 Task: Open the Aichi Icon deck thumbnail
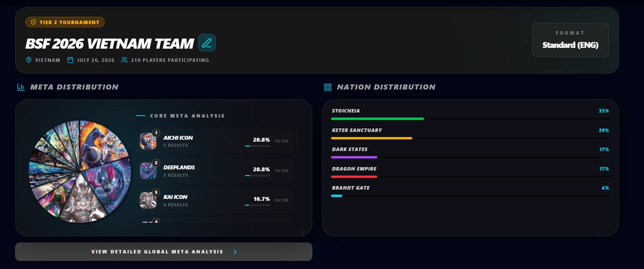148,141
